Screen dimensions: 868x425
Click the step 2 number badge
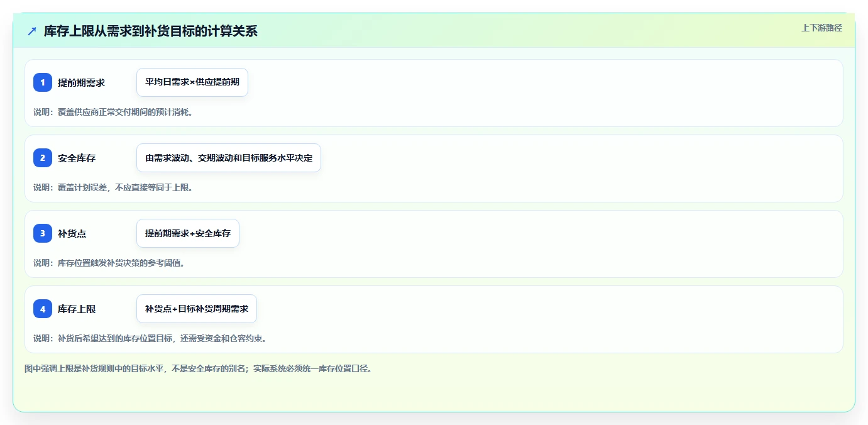(x=43, y=158)
